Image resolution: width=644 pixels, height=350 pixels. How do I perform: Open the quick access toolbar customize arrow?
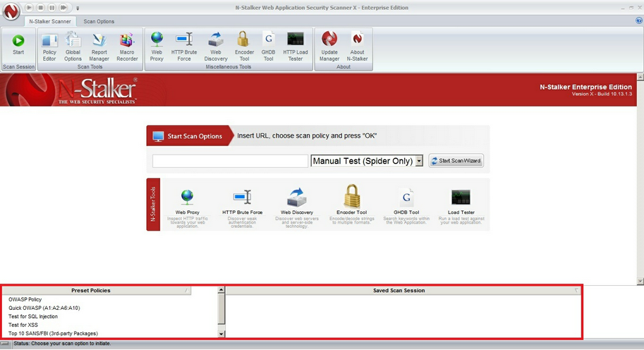click(78, 8)
